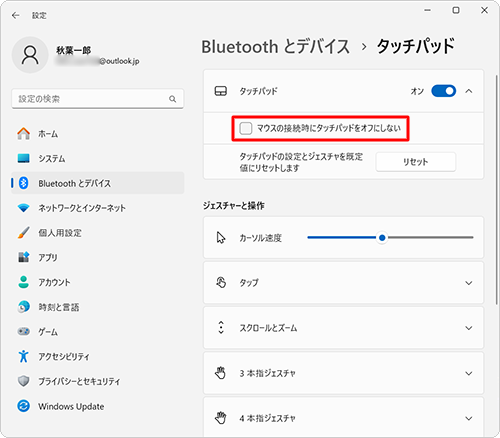Check マウスの接続時にタッチパッドをオフにしない checkbox
Viewport: 500px width, 438px height.
click(246, 128)
